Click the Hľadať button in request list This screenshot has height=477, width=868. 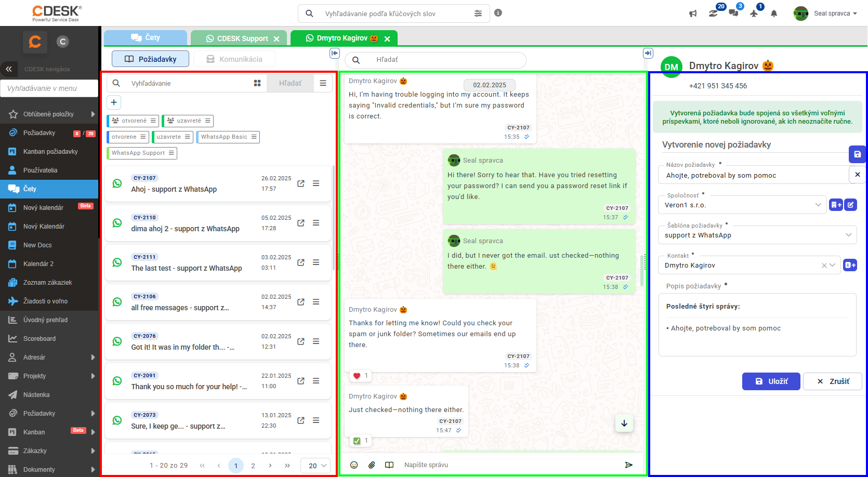(290, 83)
